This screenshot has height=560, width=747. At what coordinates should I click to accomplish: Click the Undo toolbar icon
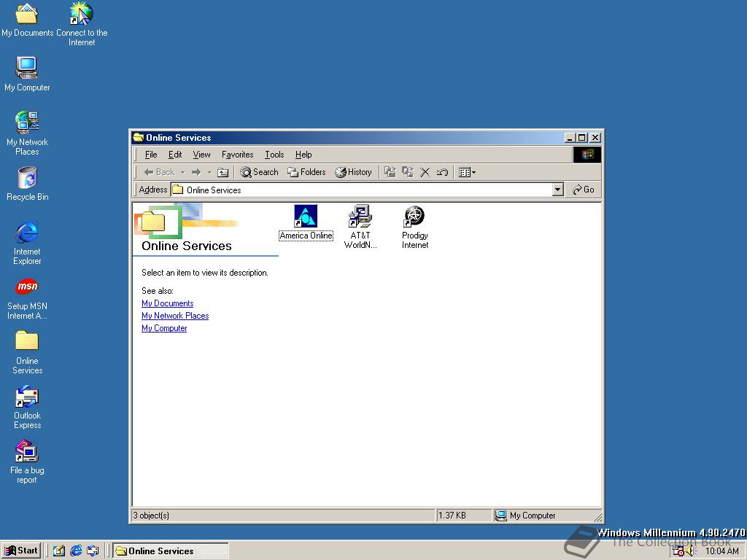point(442,172)
